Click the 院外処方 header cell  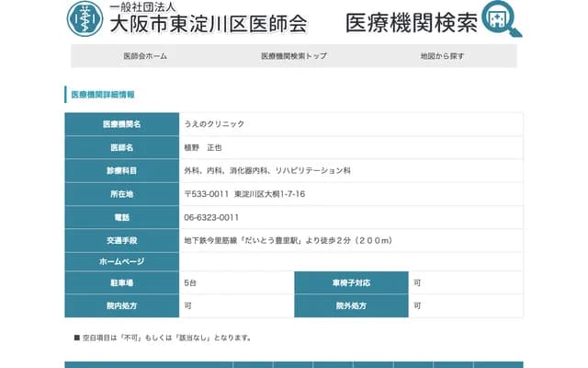(351, 305)
